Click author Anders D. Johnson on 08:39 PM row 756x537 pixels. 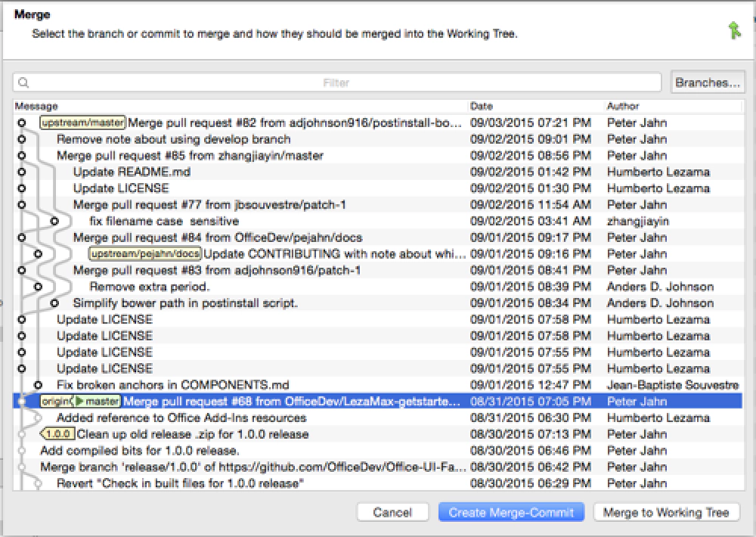660,287
